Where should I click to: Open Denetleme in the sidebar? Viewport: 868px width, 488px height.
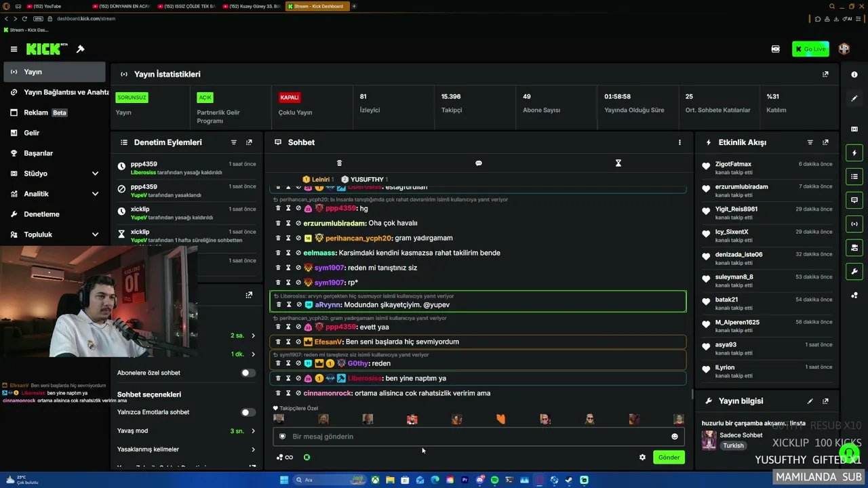[54, 214]
